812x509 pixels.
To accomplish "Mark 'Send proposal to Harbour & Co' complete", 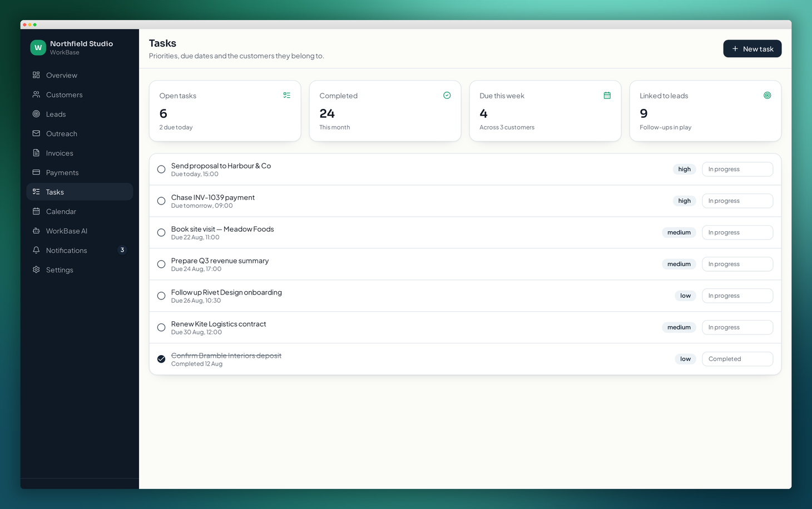I will click(x=161, y=169).
